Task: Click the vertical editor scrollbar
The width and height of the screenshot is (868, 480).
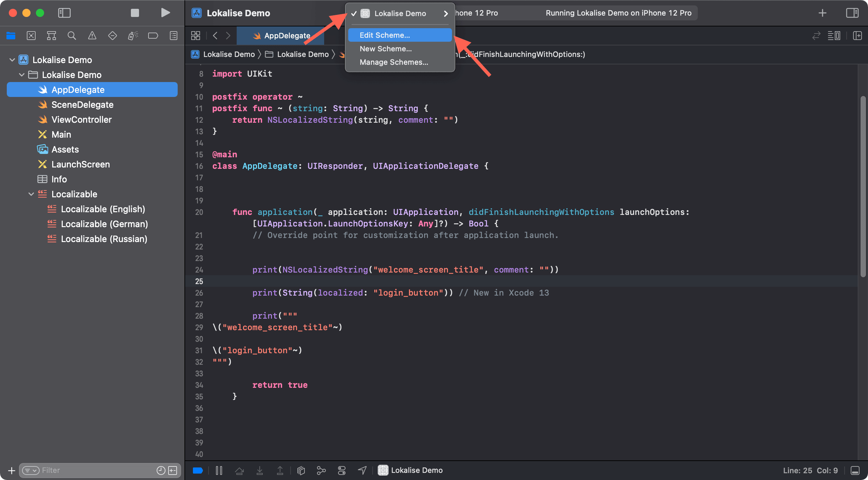Action: click(863, 186)
